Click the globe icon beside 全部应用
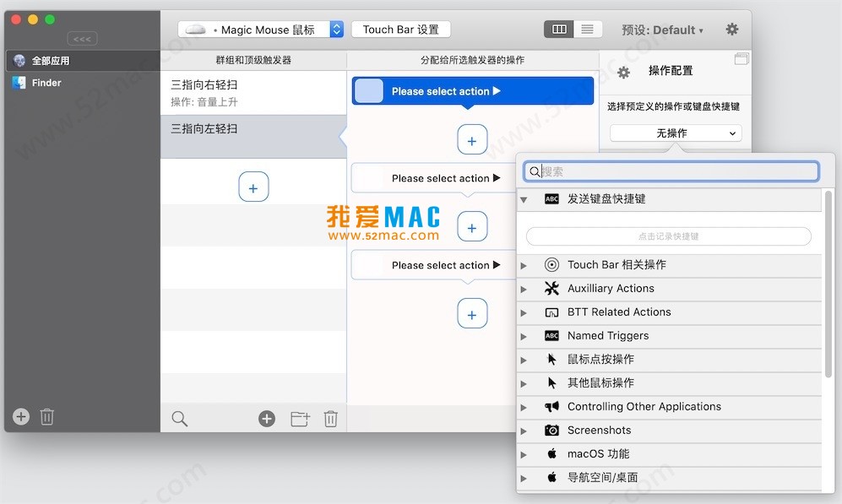The height and width of the screenshot is (504, 842). pos(19,61)
